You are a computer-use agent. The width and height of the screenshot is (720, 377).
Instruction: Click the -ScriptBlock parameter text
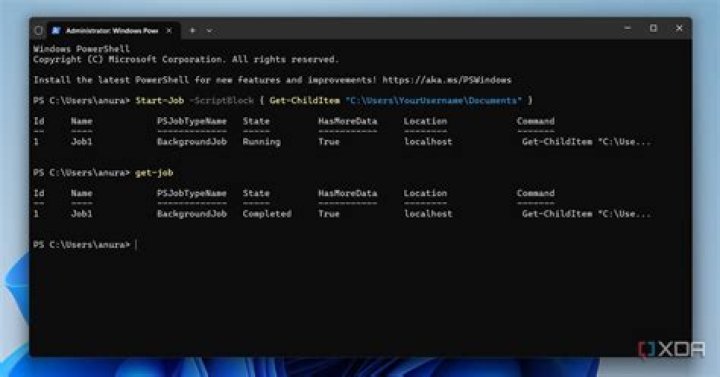pyautogui.click(x=221, y=101)
